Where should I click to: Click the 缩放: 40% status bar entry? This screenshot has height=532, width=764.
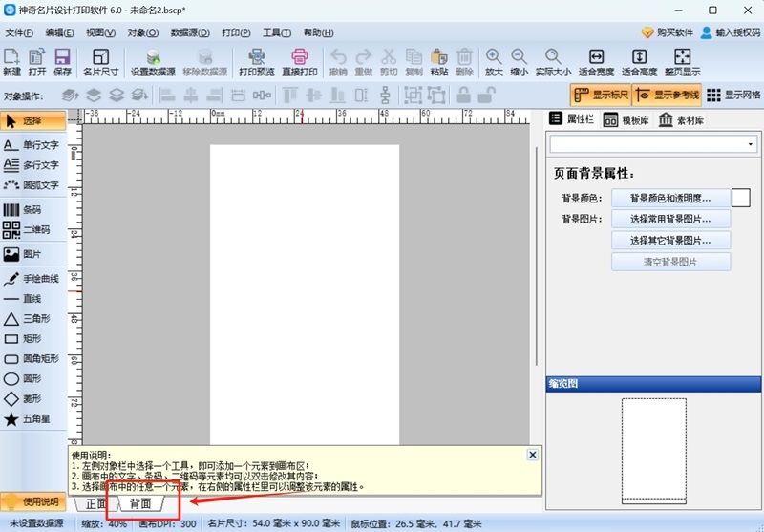[x=104, y=524]
